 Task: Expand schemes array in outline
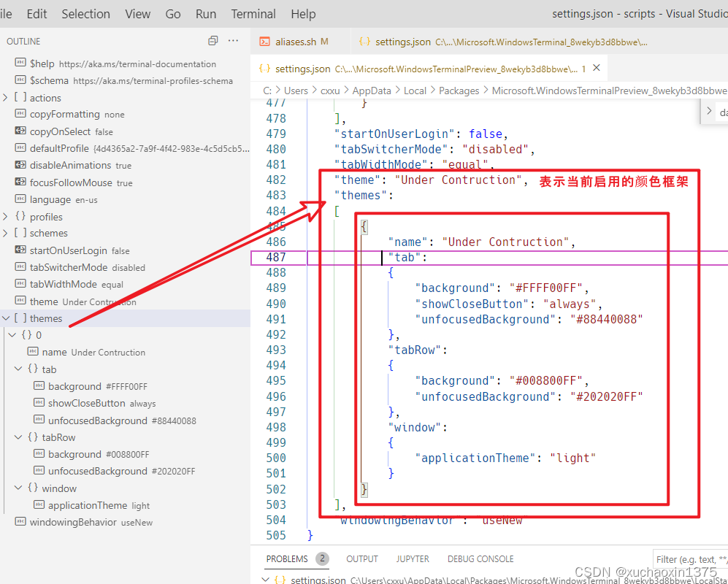(5, 233)
